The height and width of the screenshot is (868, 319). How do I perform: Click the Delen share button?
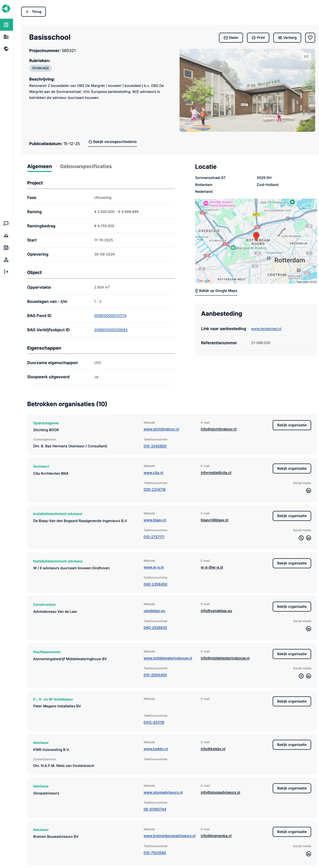pyautogui.click(x=231, y=38)
